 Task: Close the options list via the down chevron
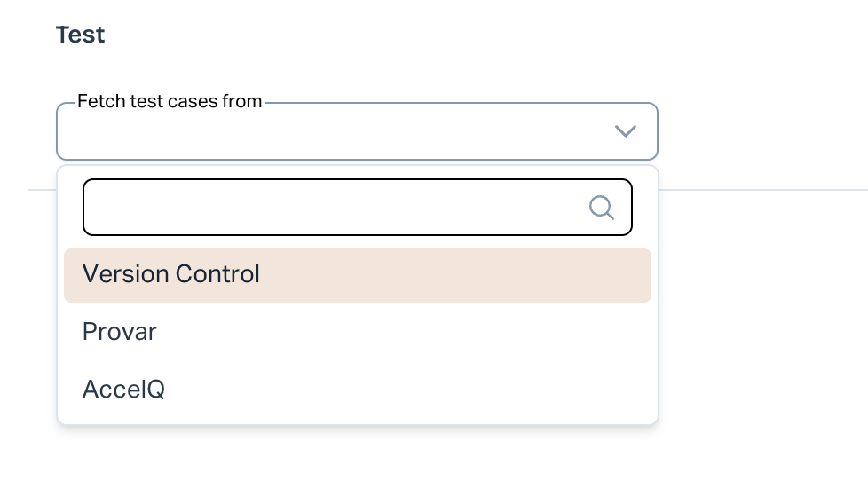(625, 131)
